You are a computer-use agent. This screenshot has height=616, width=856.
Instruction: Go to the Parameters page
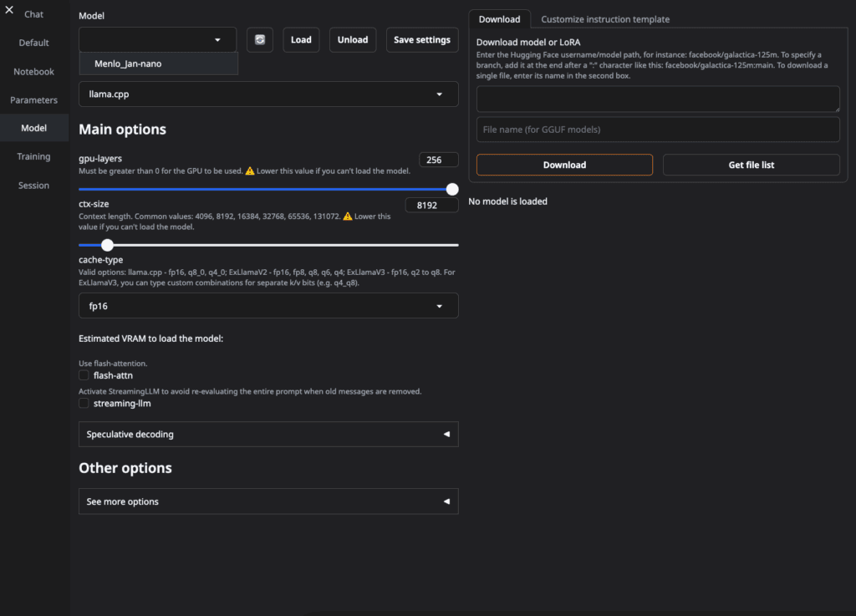click(34, 100)
